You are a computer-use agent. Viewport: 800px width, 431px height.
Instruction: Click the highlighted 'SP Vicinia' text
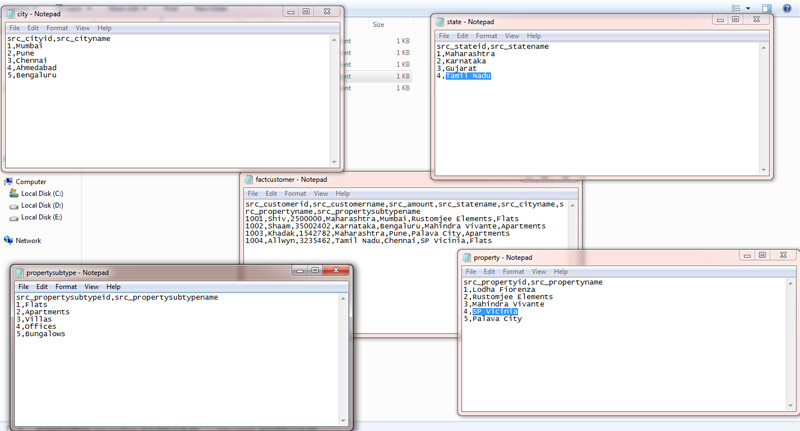point(495,312)
